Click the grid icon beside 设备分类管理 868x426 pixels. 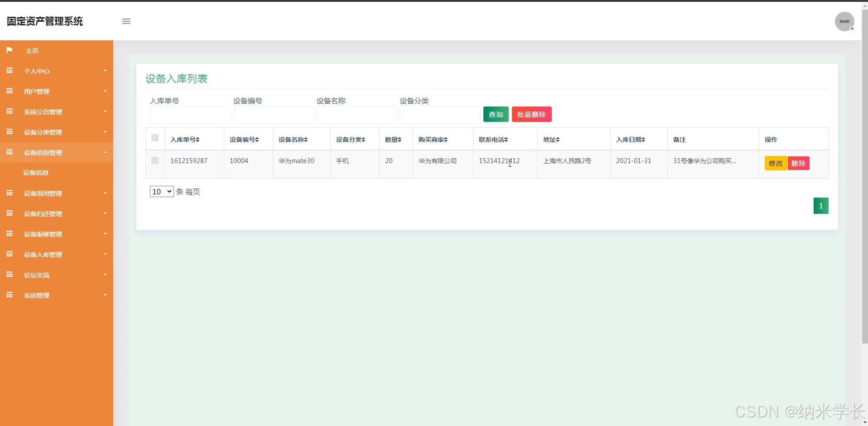pyautogui.click(x=10, y=132)
